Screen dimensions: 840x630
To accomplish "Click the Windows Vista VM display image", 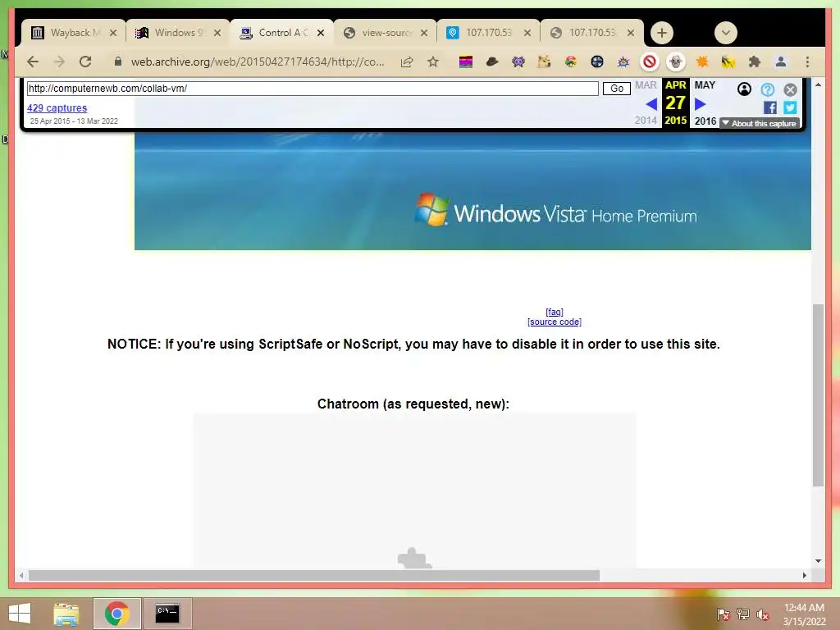I will pyautogui.click(x=472, y=189).
